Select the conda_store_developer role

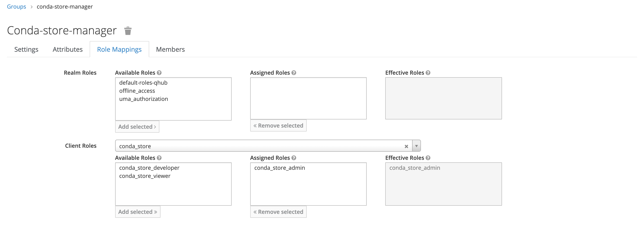click(x=149, y=168)
